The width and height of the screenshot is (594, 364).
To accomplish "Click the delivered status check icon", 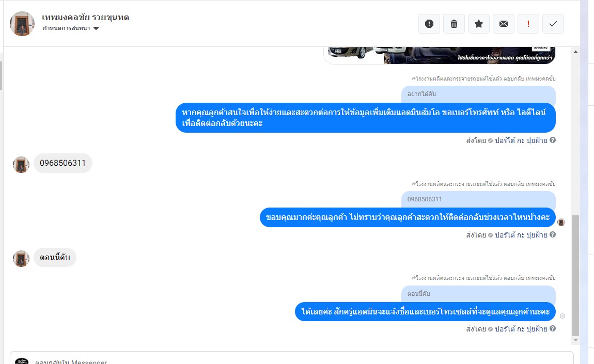I will [x=562, y=316].
